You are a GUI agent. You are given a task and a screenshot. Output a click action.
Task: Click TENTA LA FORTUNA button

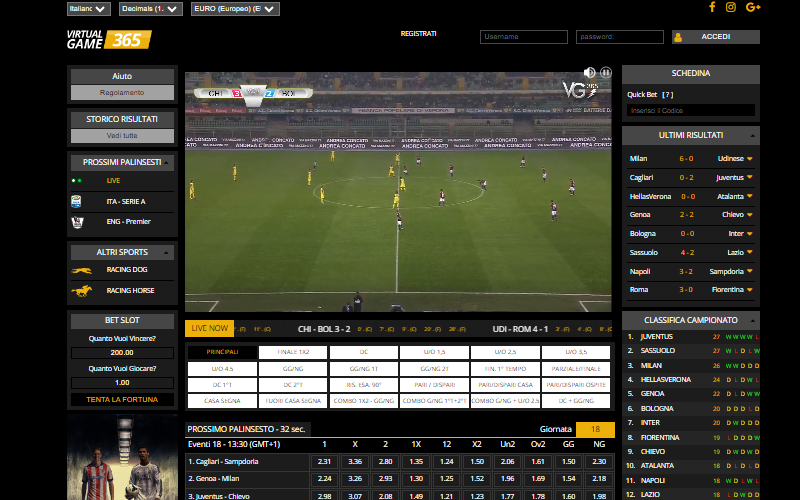[122, 399]
